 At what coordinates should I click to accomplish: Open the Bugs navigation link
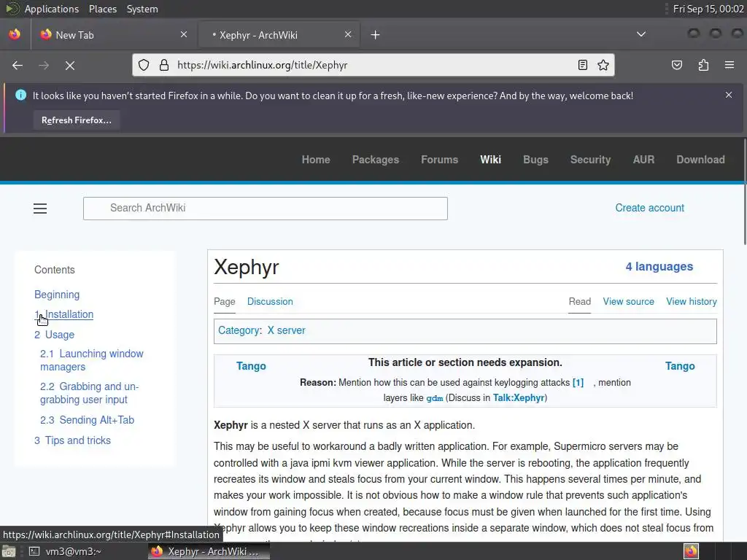point(535,160)
